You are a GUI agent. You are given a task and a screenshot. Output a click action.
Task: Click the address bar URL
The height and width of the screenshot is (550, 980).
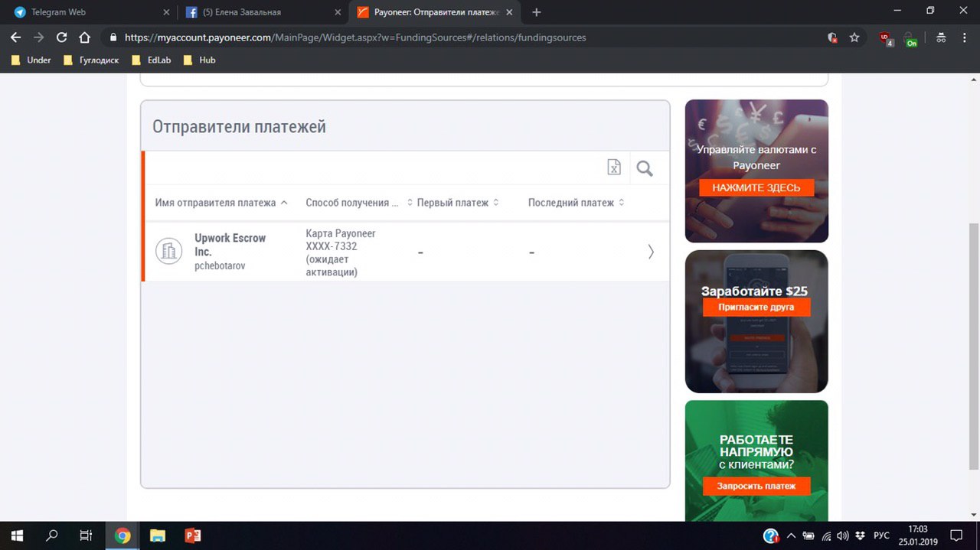(x=355, y=37)
